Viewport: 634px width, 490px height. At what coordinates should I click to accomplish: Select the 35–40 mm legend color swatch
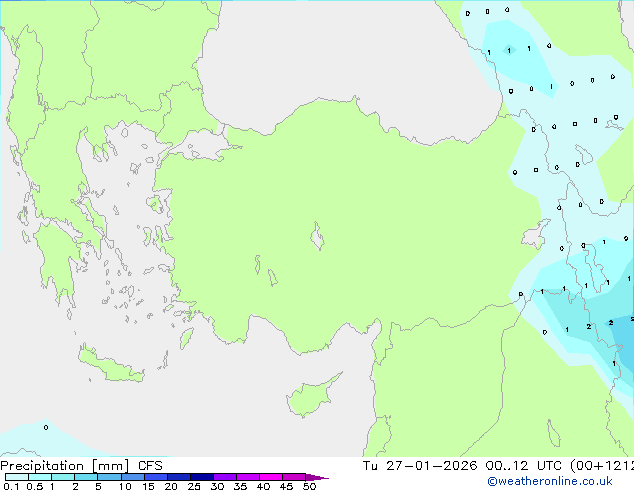(248, 477)
